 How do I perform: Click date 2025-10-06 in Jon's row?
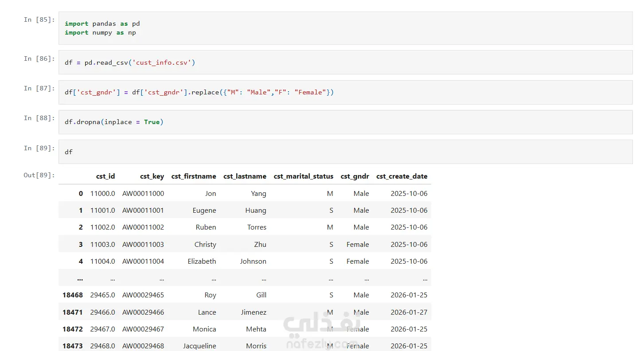pyautogui.click(x=409, y=193)
